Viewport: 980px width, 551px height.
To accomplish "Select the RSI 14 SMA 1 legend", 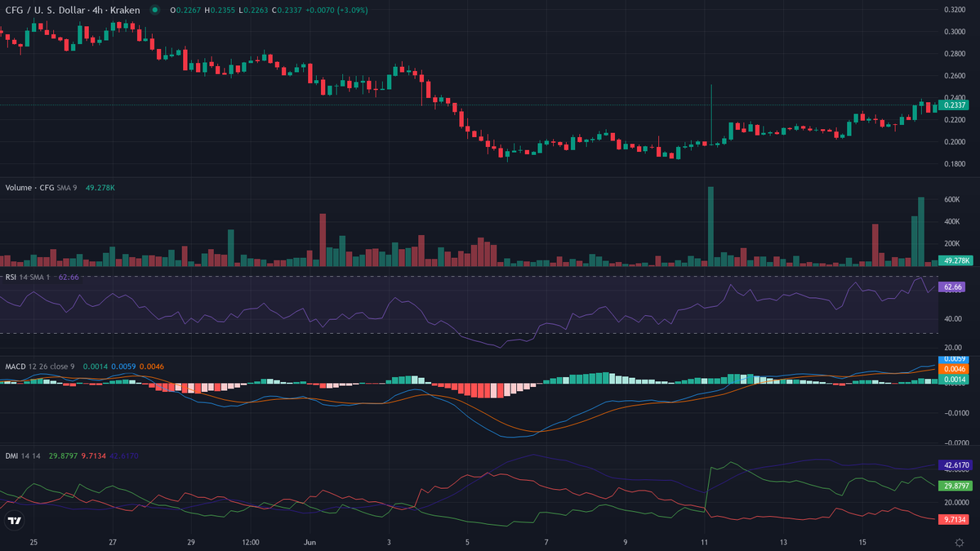I will click(29, 278).
